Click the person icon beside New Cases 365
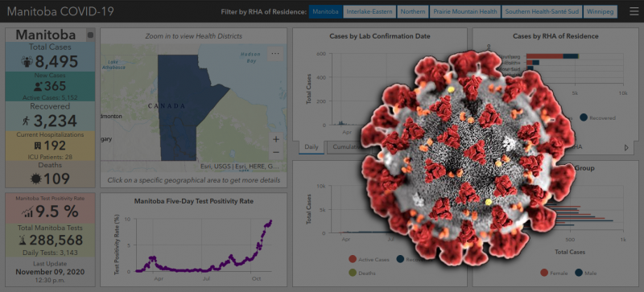 (38, 87)
